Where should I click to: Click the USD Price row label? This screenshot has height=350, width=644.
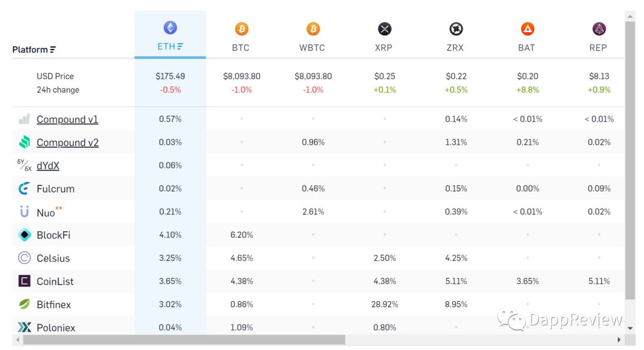(x=55, y=76)
